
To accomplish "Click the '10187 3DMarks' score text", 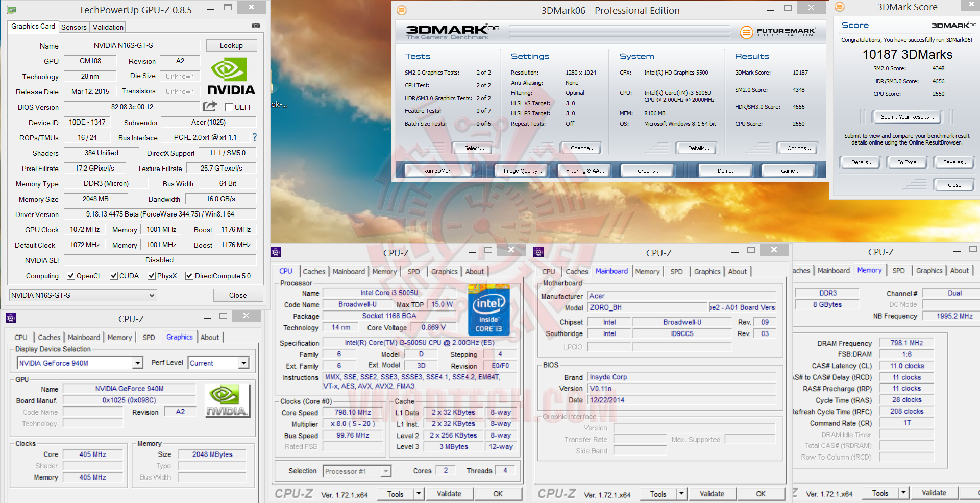I will 908,55.
